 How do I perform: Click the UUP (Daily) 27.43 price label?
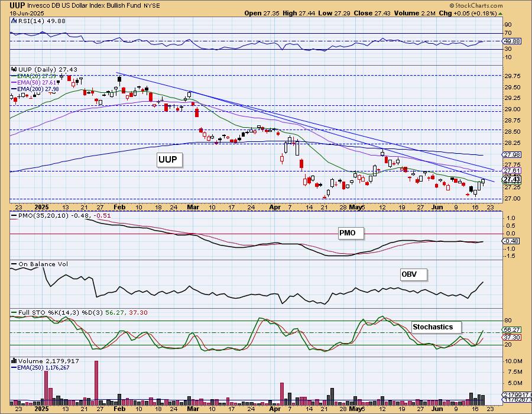(47, 69)
